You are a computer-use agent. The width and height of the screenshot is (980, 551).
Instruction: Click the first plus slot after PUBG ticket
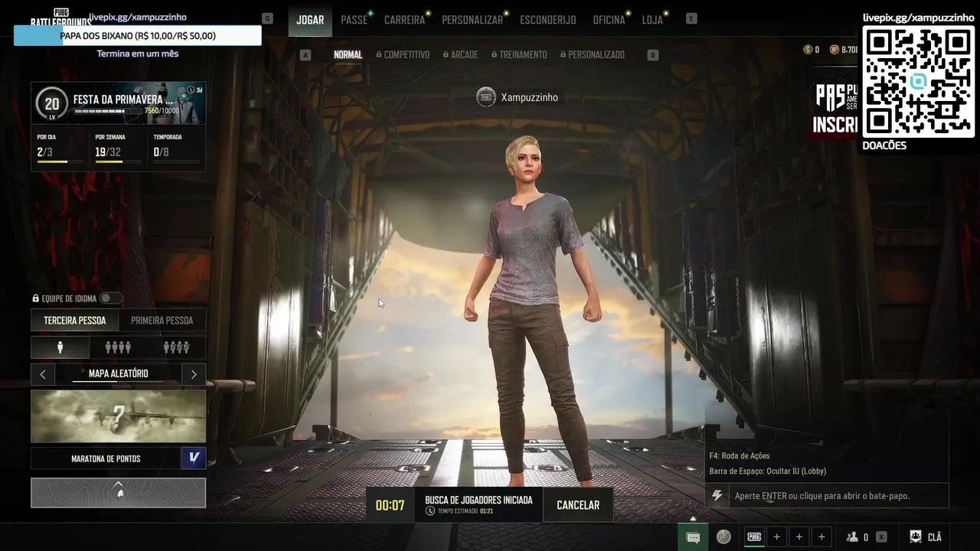tap(776, 537)
